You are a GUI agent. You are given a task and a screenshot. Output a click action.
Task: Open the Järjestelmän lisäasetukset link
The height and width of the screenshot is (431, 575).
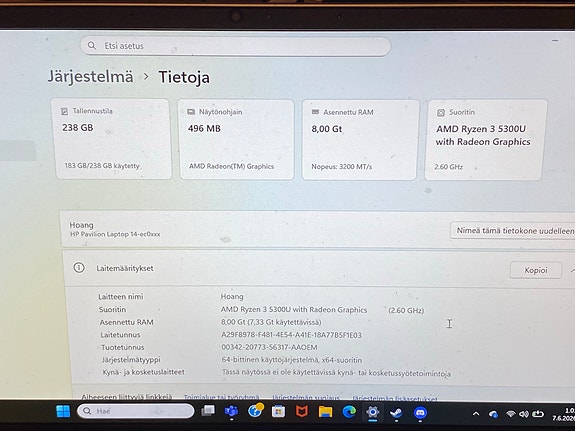pos(395,398)
